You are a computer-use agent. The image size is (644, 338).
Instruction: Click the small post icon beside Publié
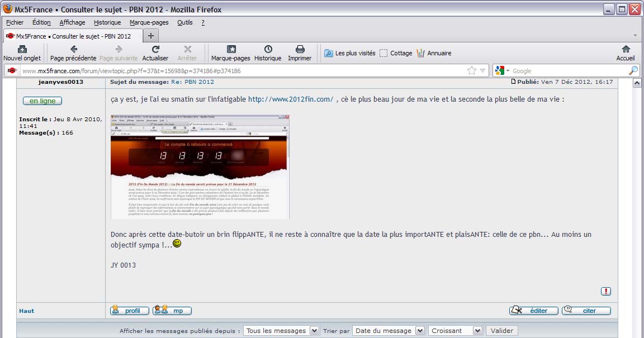pyautogui.click(x=513, y=82)
